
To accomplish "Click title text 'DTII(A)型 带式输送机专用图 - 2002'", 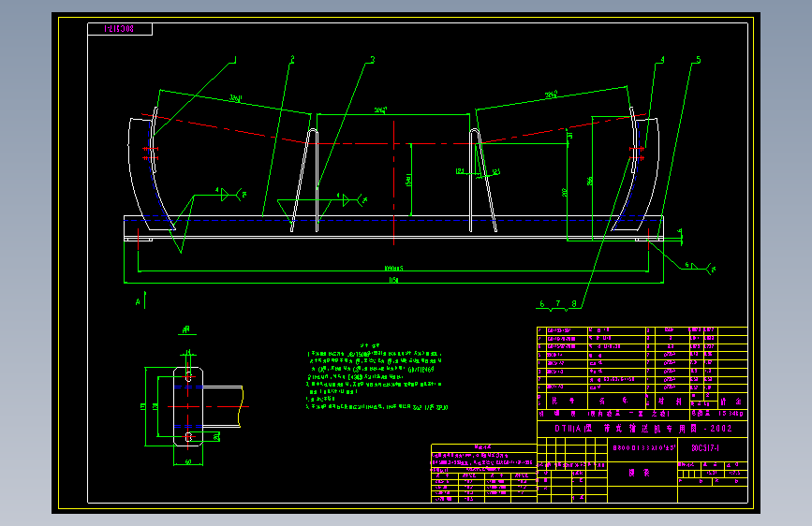I will tap(643, 429).
